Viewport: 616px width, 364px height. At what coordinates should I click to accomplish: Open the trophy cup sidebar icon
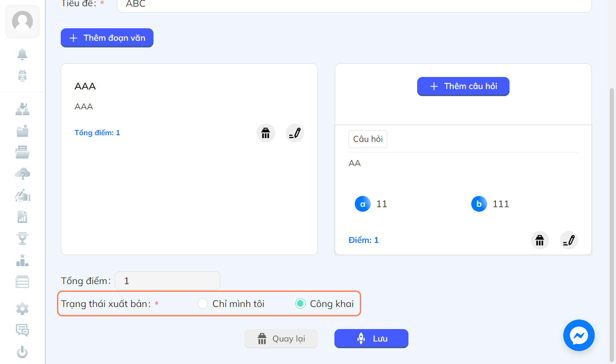(22, 238)
